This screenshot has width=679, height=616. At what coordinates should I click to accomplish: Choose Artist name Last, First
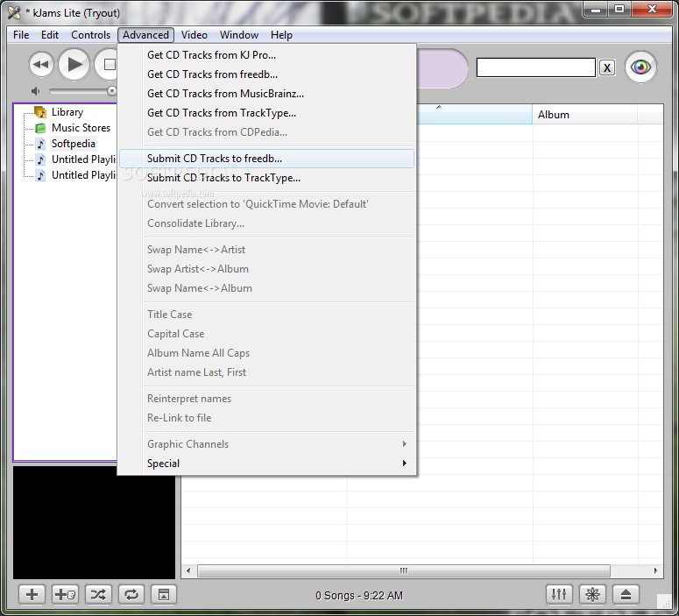[x=266, y=372]
